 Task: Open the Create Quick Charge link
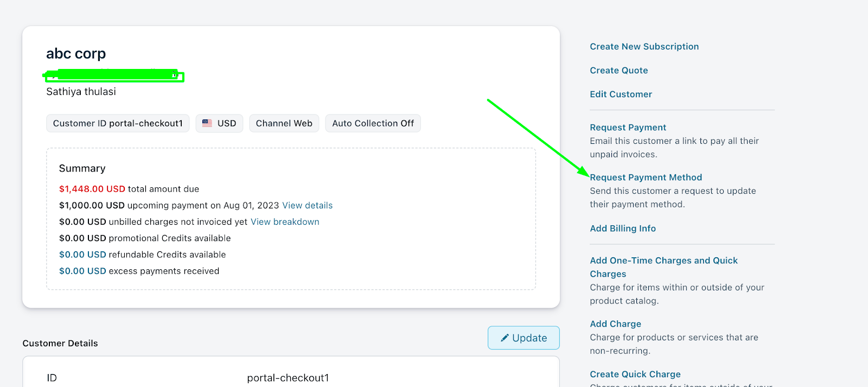click(x=635, y=375)
